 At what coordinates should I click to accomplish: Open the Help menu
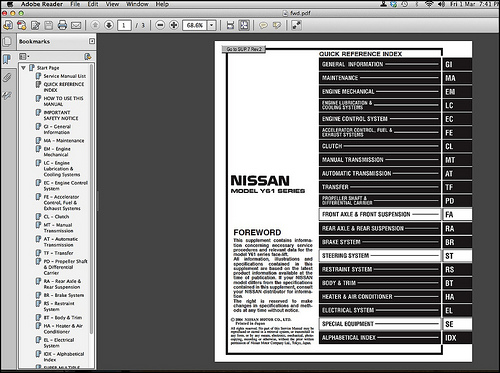(162, 4)
